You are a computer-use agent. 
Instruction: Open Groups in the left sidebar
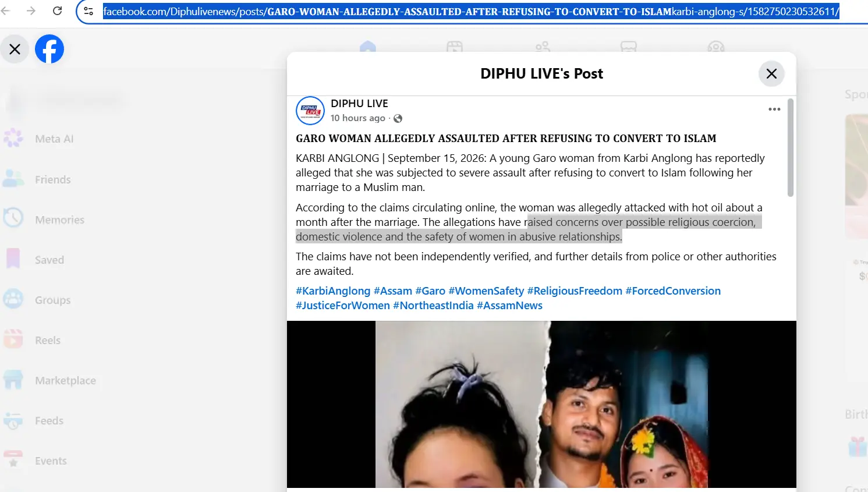[52, 300]
